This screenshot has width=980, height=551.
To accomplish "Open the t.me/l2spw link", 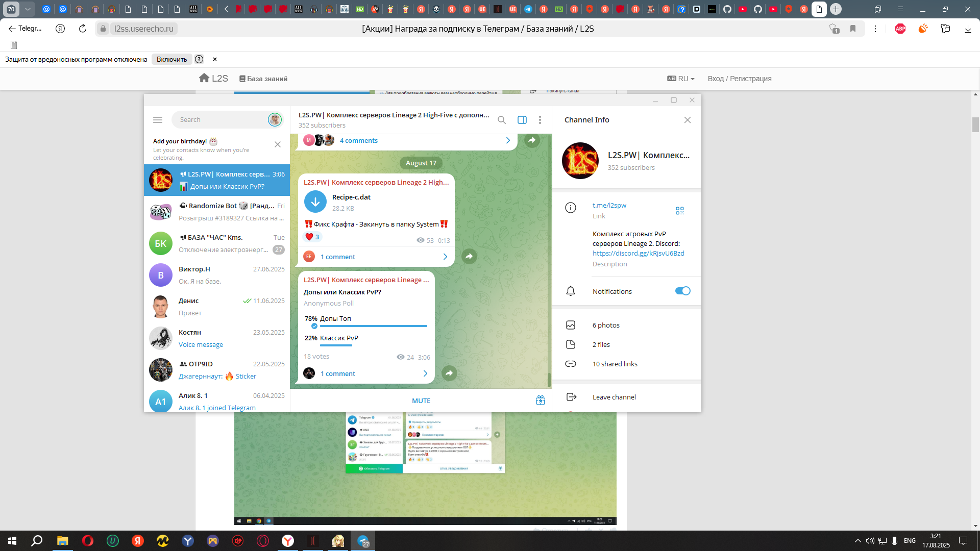I will 609,205.
